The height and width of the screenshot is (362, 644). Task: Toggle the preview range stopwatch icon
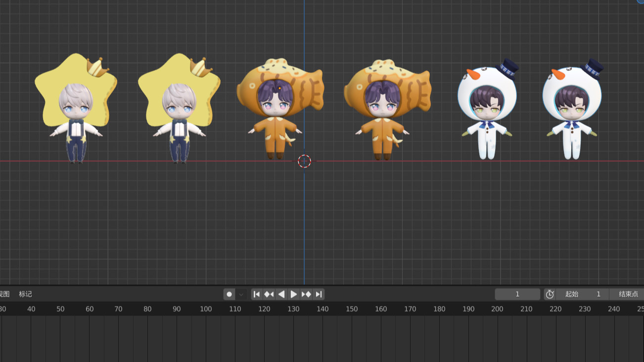tap(550, 294)
